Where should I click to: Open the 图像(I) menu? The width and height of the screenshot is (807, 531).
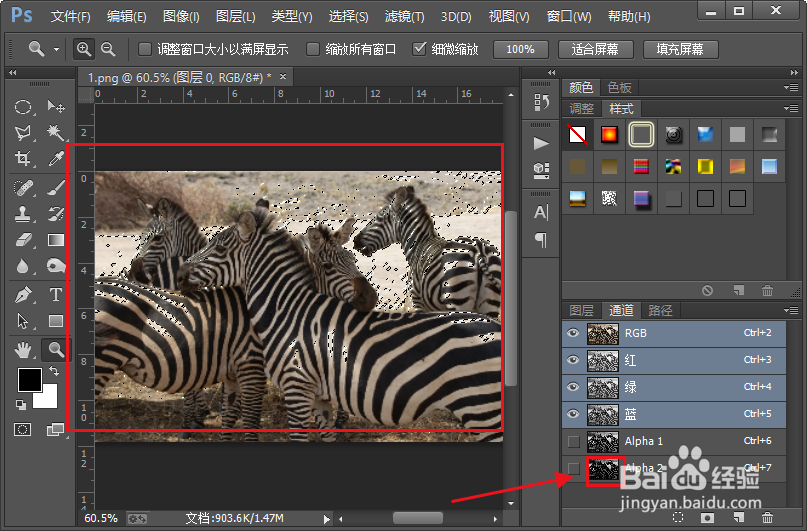[181, 16]
